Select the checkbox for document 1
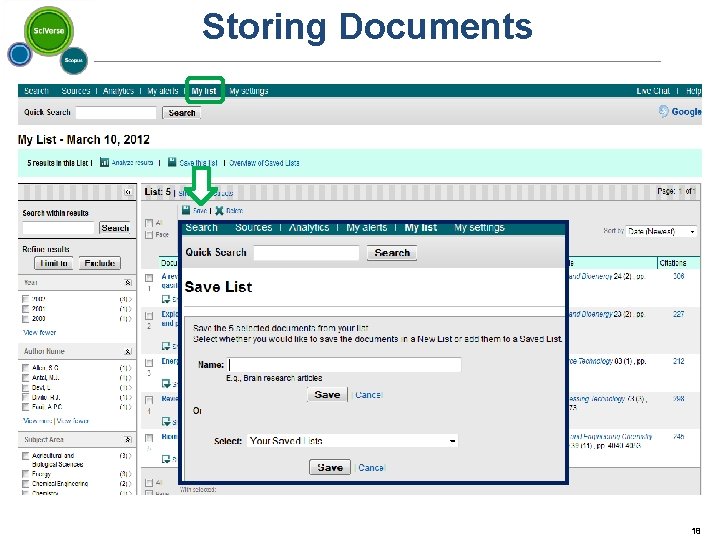The image size is (720, 540). (x=149, y=278)
